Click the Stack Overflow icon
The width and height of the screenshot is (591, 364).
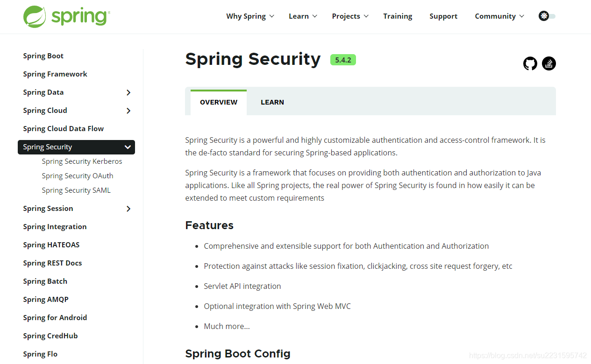[x=548, y=63]
